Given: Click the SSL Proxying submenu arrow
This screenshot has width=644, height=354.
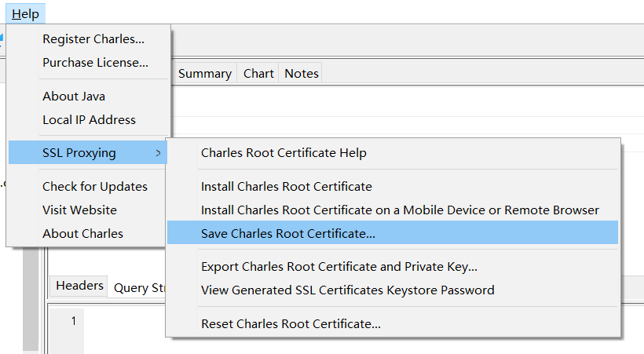Looking at the screenshot, I should click(x=158, y=153).
